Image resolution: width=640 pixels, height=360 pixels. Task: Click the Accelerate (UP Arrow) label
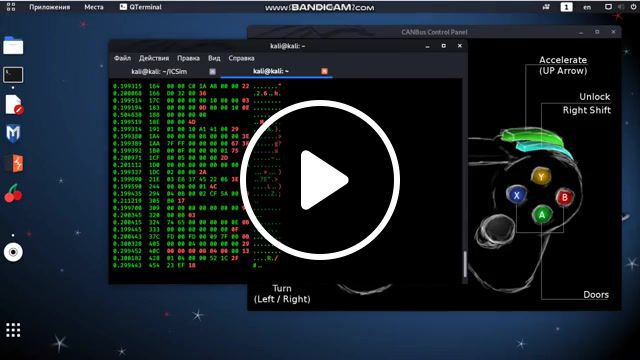pos(563,65)
